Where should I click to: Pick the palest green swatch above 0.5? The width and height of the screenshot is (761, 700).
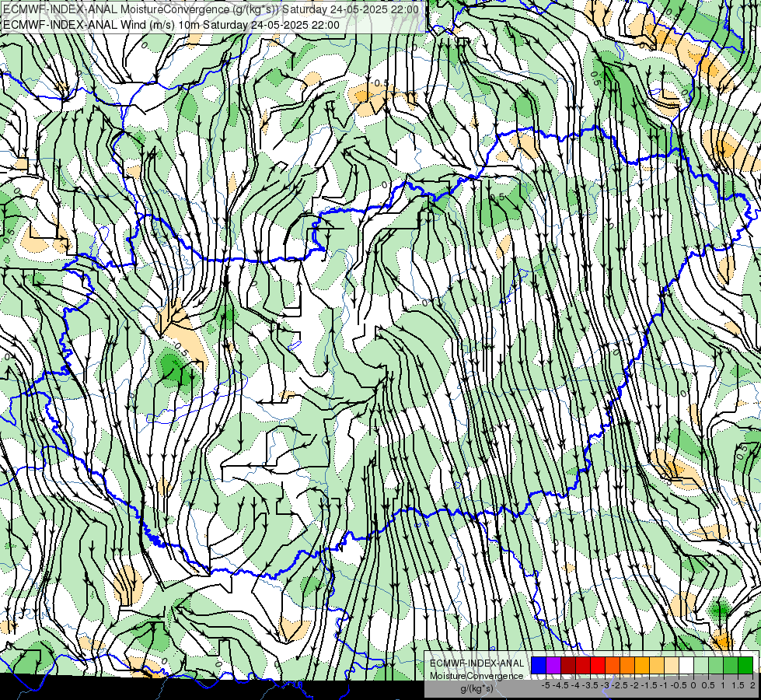(x=701, y=666)
